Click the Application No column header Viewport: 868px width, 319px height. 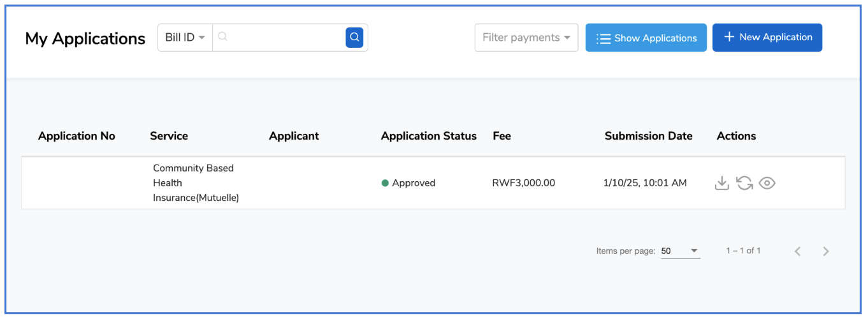(x=76, y=136)
